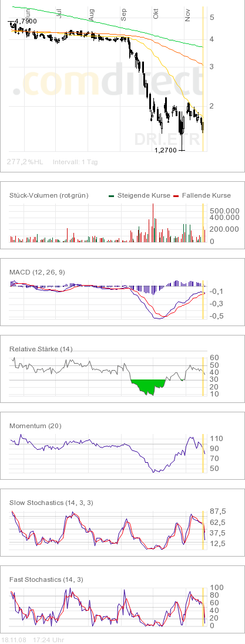
Task: Click the Aug month label
Action: (x=92, y=15)
